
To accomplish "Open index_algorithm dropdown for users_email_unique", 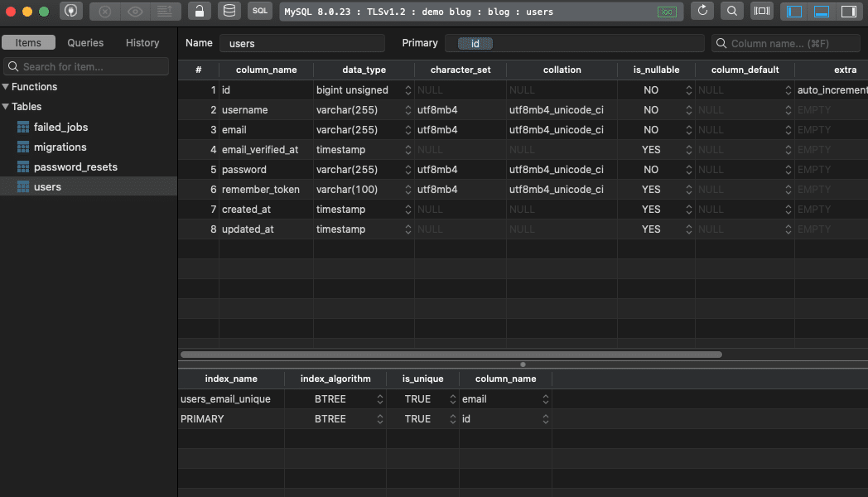I will point(379,399).
